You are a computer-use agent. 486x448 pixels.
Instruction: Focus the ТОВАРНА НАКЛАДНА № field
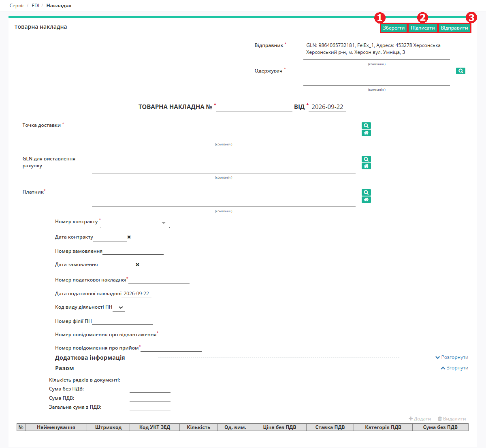(254, 107)
